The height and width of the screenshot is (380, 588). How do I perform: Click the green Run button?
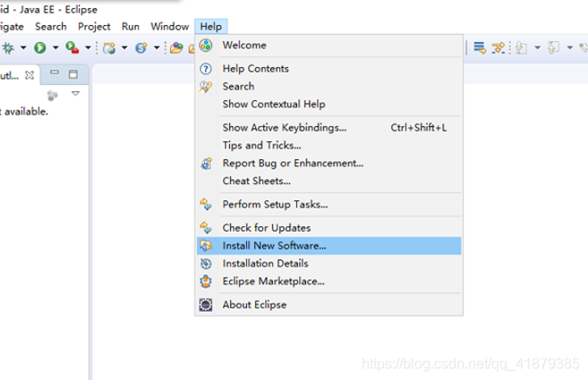[x=39, y=47]
